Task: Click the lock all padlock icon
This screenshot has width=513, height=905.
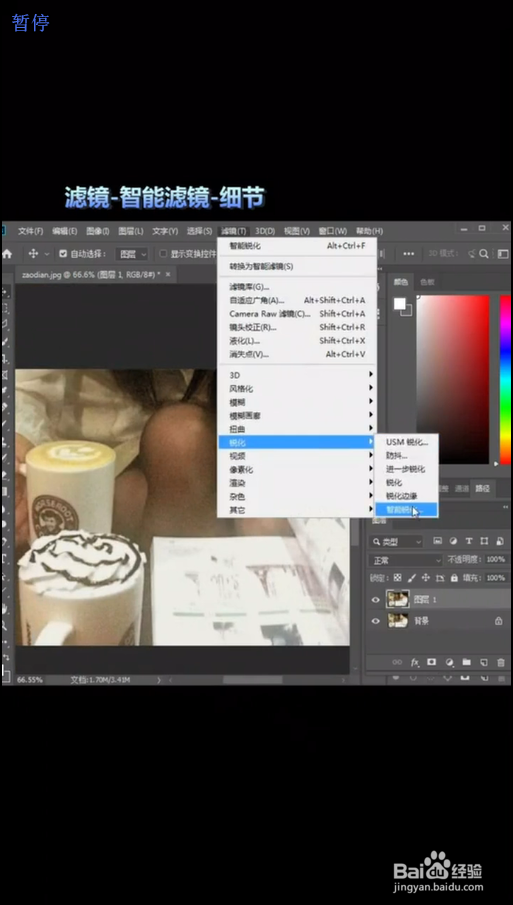Action: tap(454, 578)
